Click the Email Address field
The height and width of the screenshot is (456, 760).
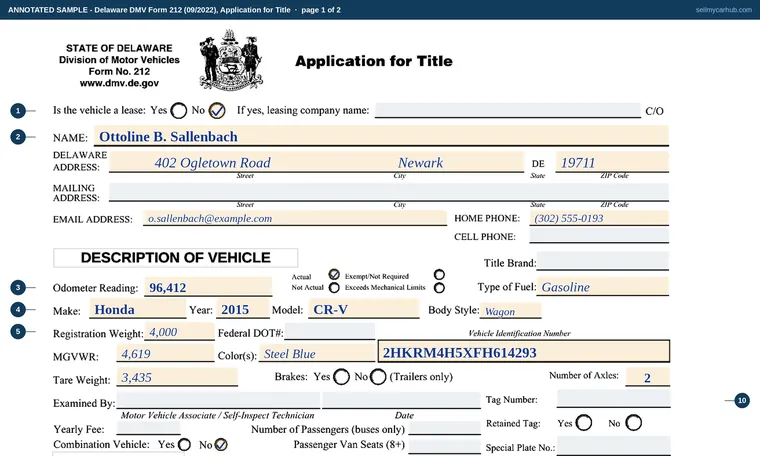pyautogui.click(x=295, y=218)
